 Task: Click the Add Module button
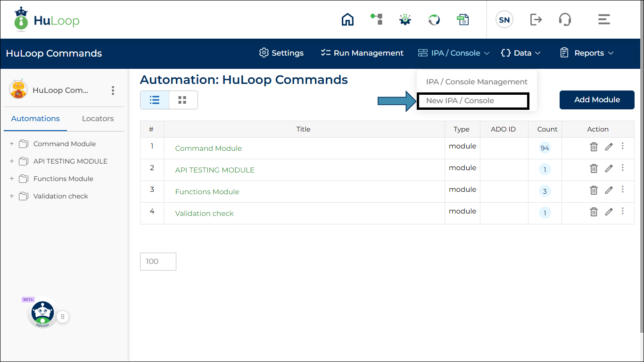coord(596,100)
